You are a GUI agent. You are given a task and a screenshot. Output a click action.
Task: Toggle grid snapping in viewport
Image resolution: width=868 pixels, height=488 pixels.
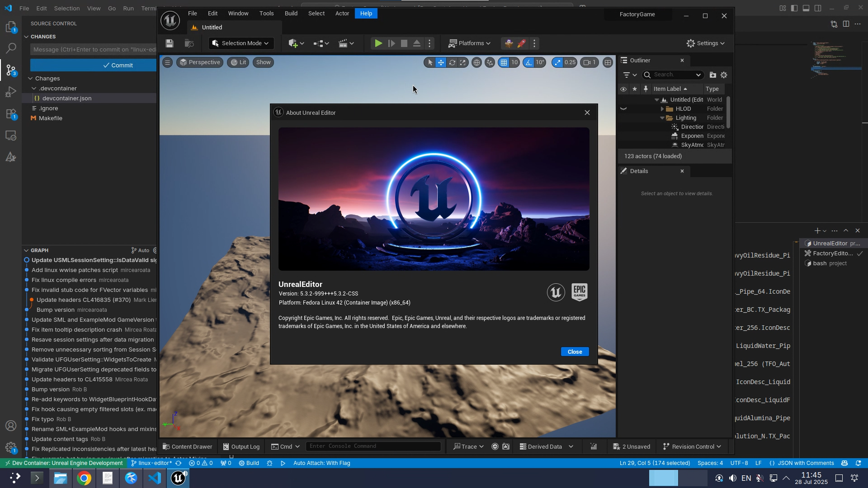504,63
